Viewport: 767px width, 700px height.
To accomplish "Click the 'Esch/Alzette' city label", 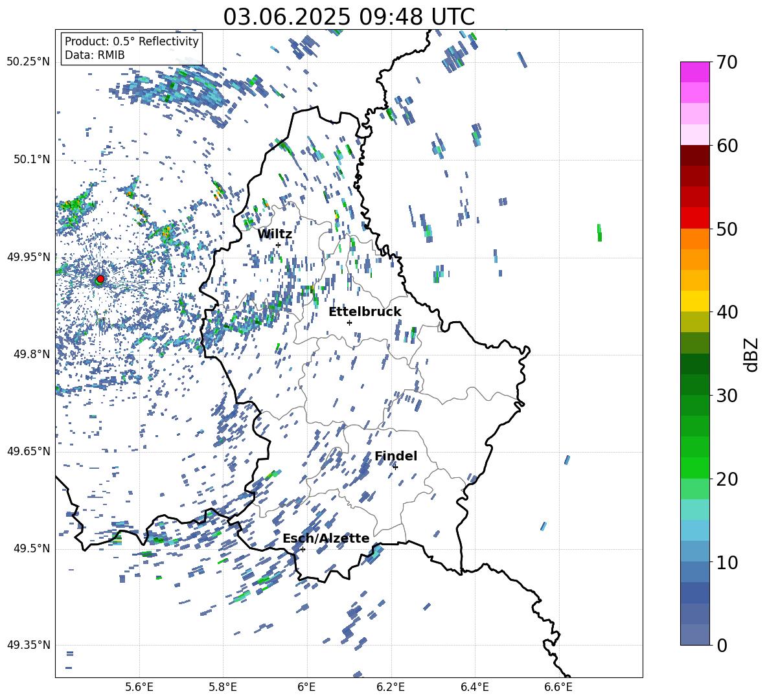I will pos(326,538).
